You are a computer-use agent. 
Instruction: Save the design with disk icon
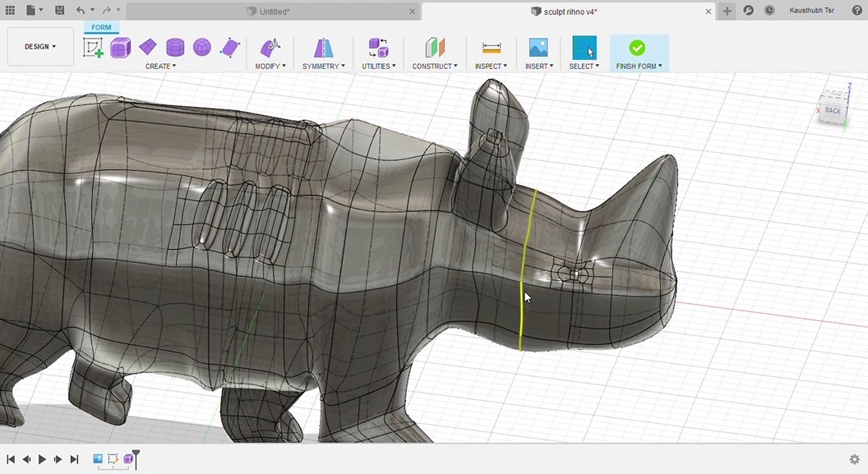[60, 11]
